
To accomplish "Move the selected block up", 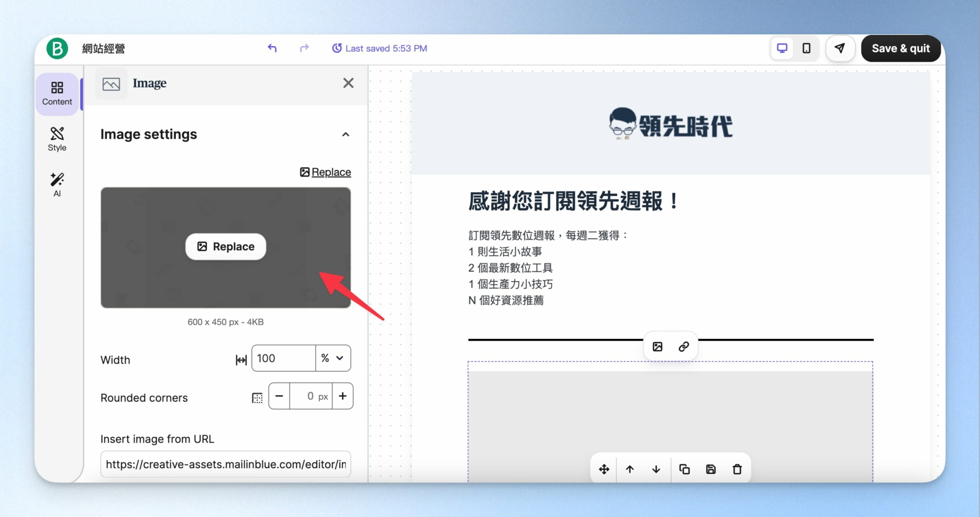I will [x=630, y=469].
